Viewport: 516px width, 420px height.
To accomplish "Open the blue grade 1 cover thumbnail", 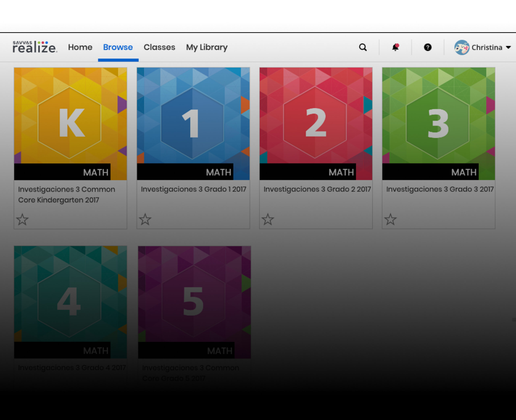I will [193, 124].
